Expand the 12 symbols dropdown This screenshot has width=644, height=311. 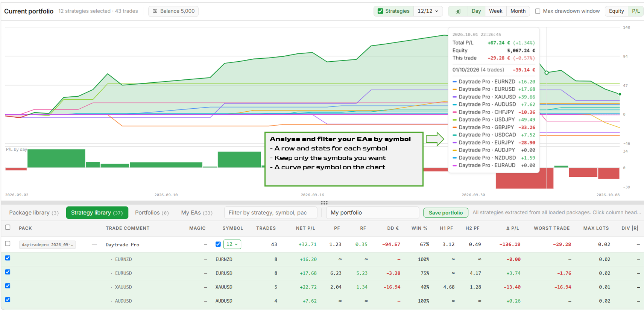[232, 244]
